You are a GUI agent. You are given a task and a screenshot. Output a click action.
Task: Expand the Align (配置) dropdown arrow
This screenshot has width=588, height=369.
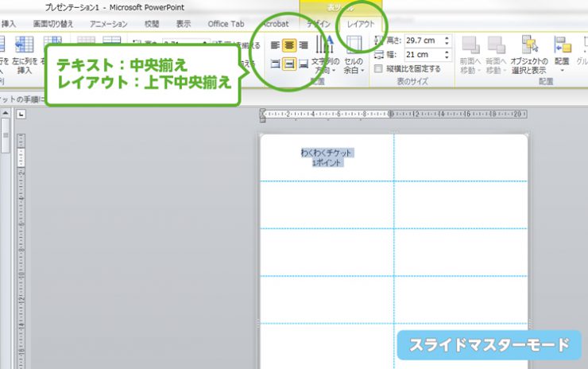click(562, 71)
